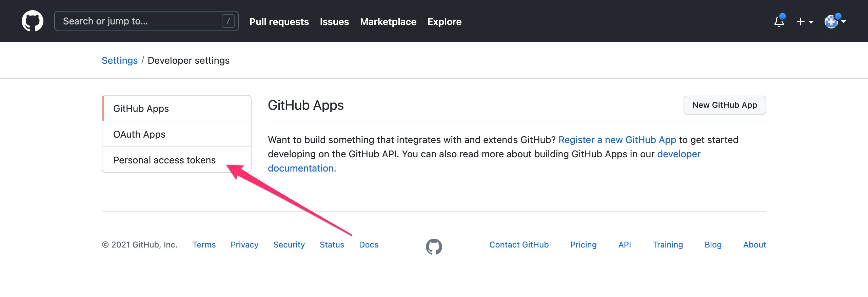The image size is (868, 297).
Task: Open the Terms footer link
Action: (204, 245)
